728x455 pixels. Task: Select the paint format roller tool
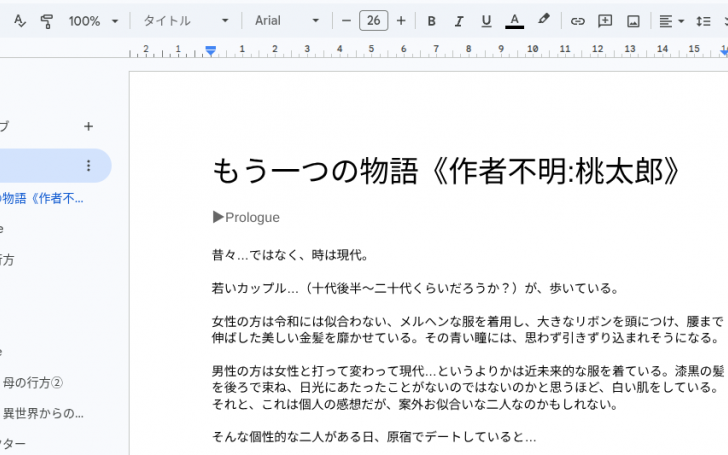point(46,21)
